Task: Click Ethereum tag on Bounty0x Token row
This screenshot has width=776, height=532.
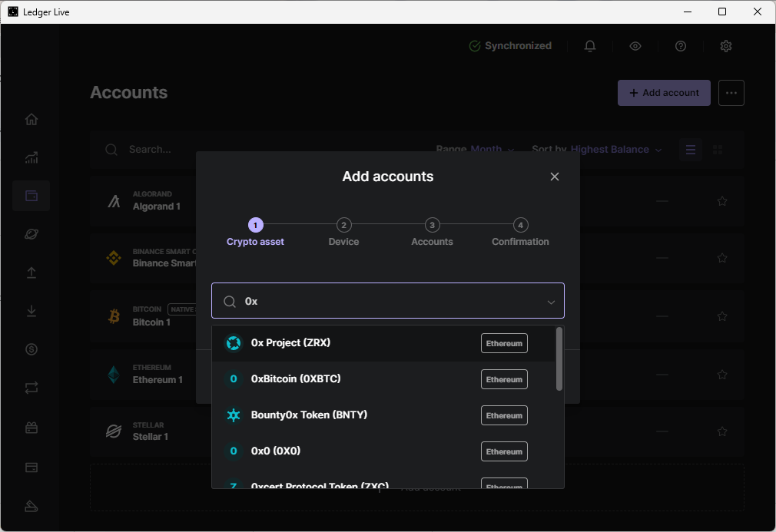Action: tap(504, 415)
